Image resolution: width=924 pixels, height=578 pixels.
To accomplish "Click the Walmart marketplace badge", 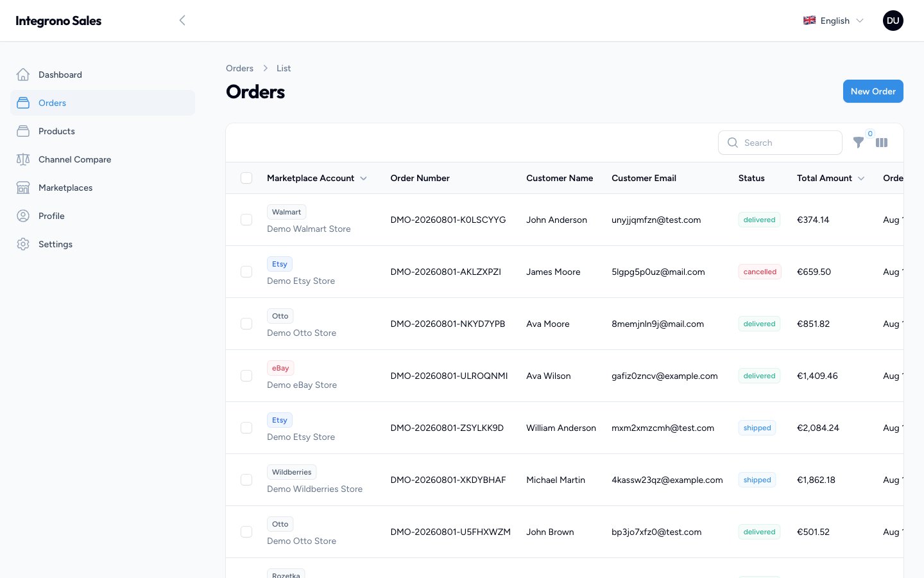I will (286, 212).
